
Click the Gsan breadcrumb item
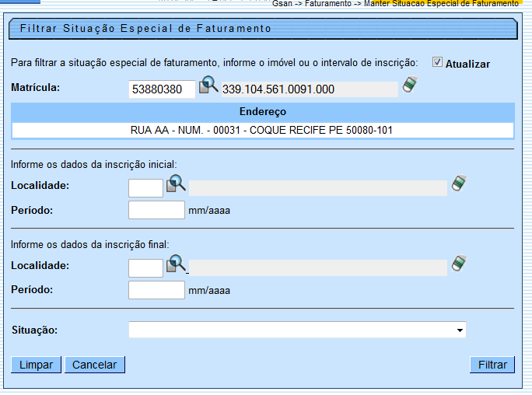point(283,4)
